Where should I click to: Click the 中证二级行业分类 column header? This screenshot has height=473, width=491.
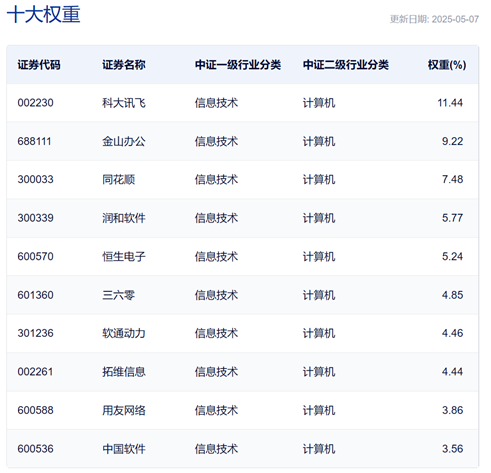point(346,65)
